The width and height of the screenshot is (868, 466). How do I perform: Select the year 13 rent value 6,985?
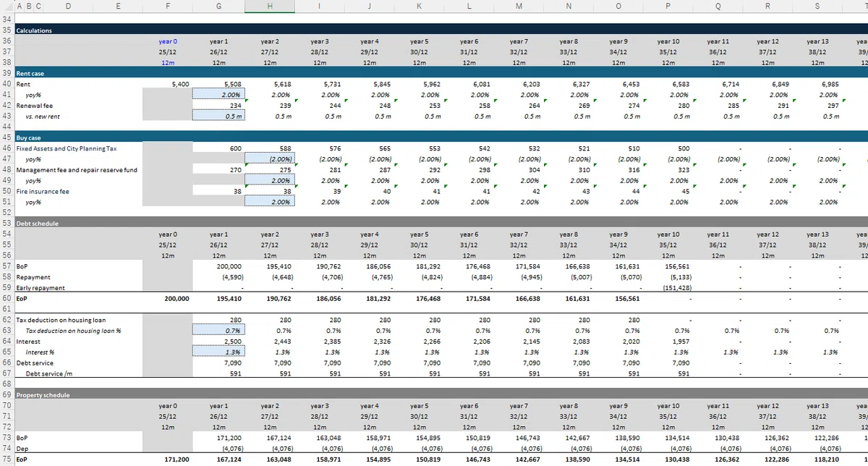(817, 84)
